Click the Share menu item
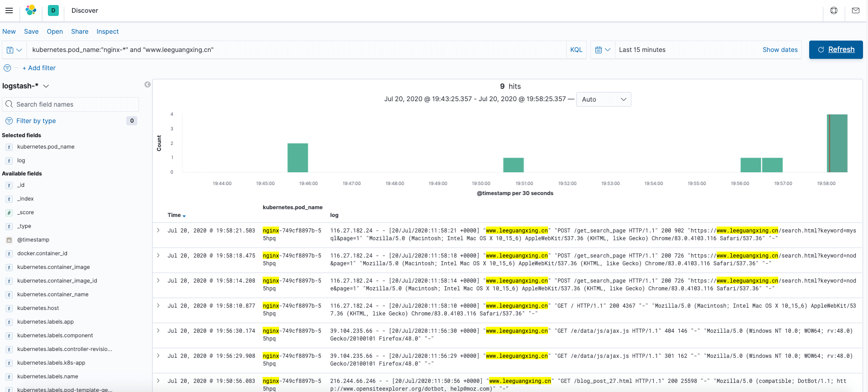The image size is (868, 392). pyautogui.click(x=80, y=31)
